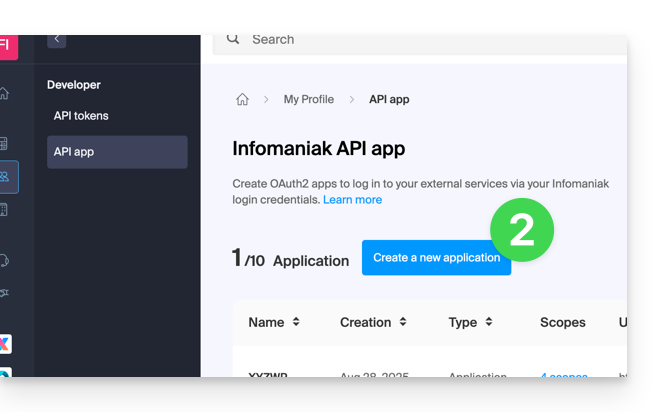Open the Learn more link
This screenshot has width=662, height=412.
click(353, 200)
